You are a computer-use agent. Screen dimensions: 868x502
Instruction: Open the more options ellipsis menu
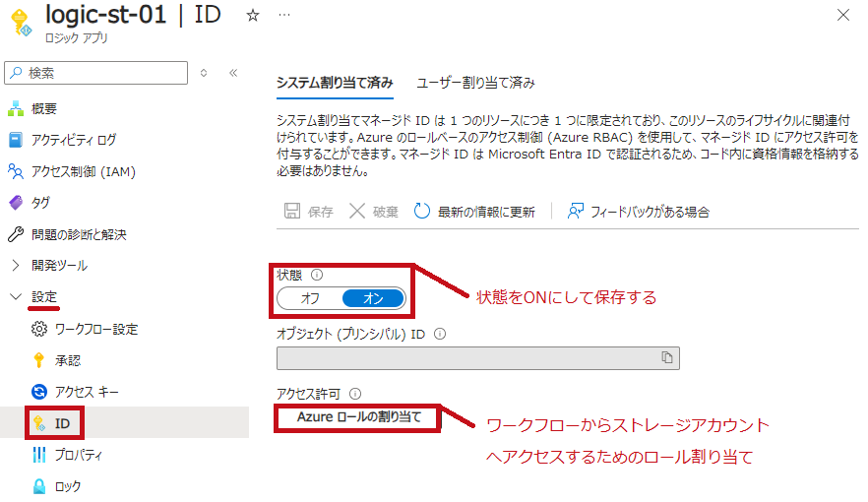pos(284,15)
